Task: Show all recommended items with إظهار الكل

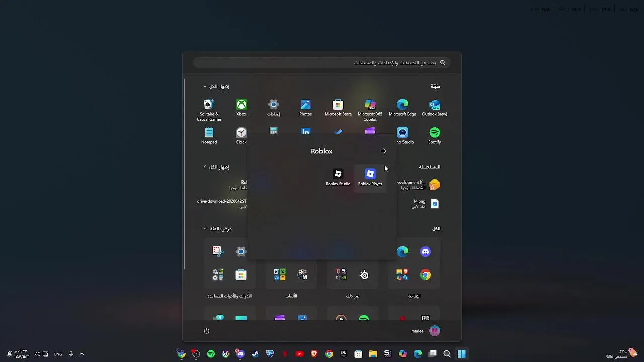Action: (x=216, y=167)
